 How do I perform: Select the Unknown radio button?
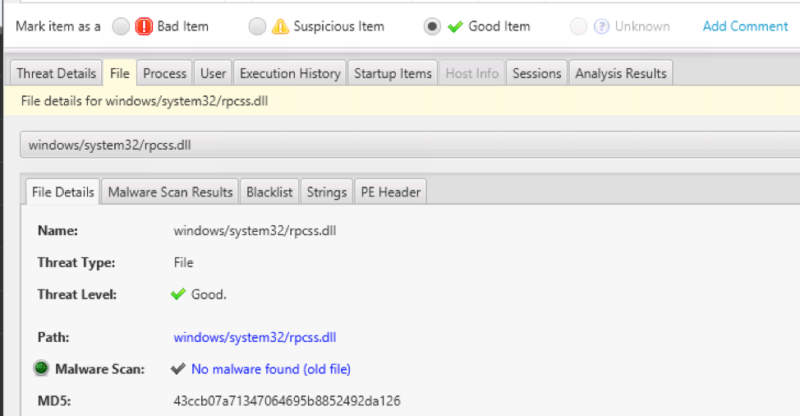[x=579, y=27]
